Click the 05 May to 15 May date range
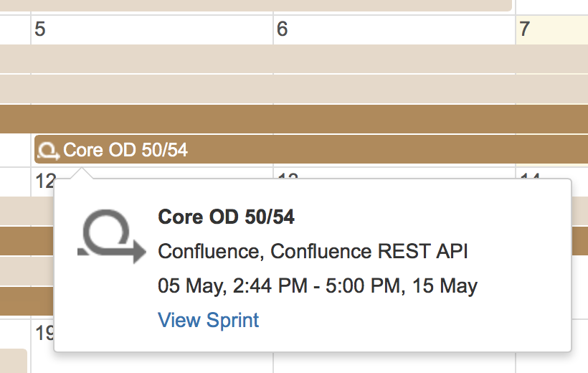Screen dimensions: 588x373 (x=317, y=286)
